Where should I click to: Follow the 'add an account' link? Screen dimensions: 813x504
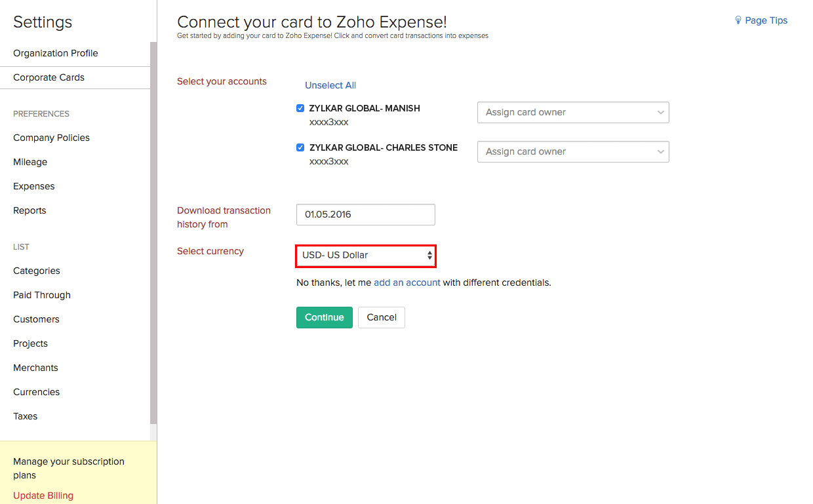(x=407, y=282)
